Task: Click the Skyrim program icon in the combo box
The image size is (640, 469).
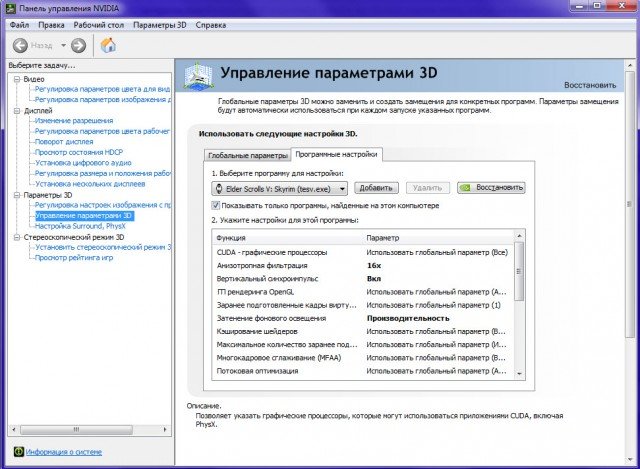Action: coord(219,189)
